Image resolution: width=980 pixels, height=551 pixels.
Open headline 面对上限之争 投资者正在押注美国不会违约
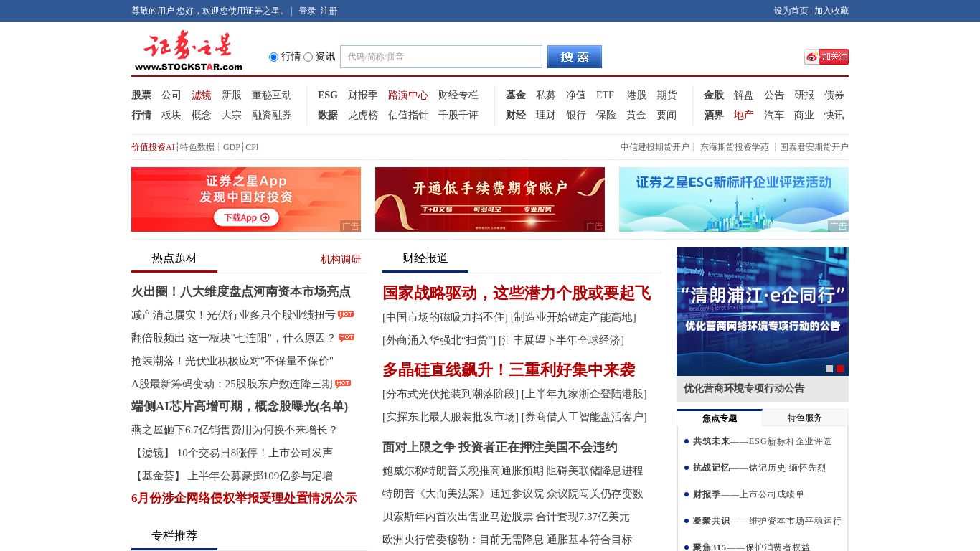(500, 447)
